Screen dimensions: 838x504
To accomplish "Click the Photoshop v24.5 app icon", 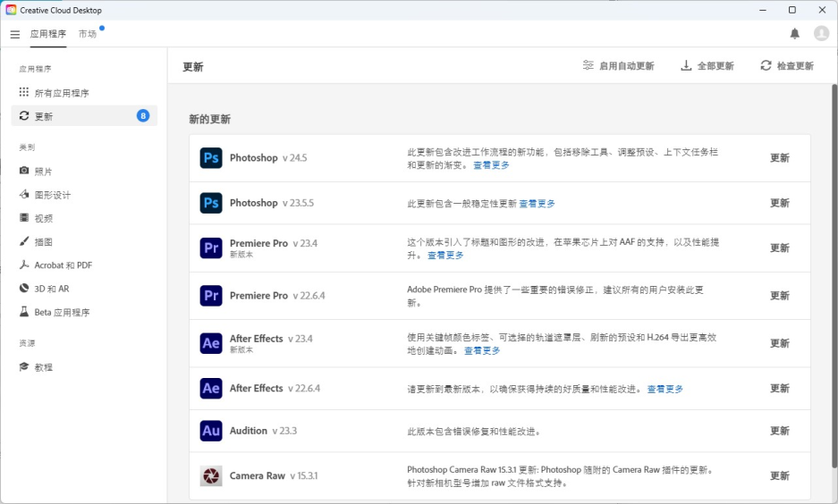I will (211, 158).
